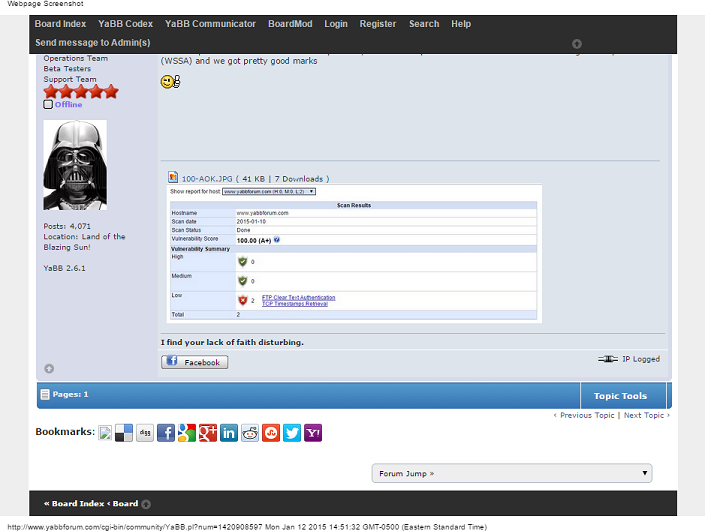Bookmark with Yahoo icon
705x531 pixels.
(313, 433)
